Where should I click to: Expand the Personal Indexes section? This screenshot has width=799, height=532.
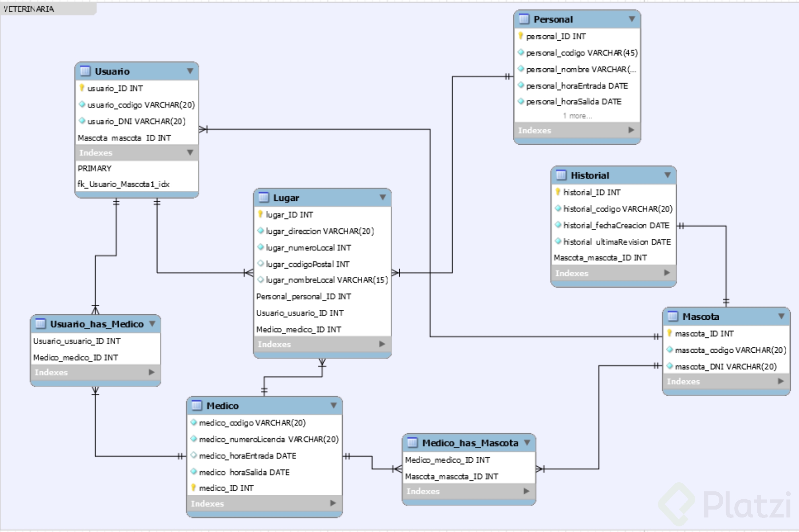[631, 130]
